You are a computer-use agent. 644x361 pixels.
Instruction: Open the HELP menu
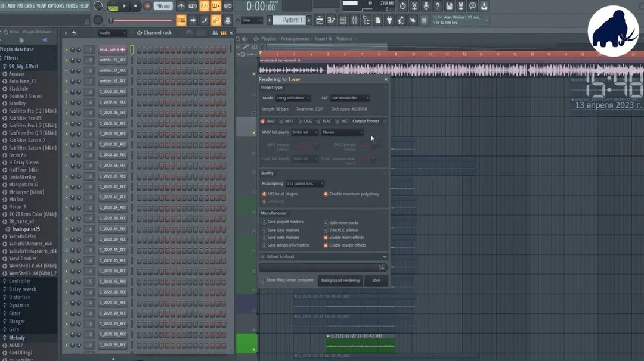[x=84, y=6]
